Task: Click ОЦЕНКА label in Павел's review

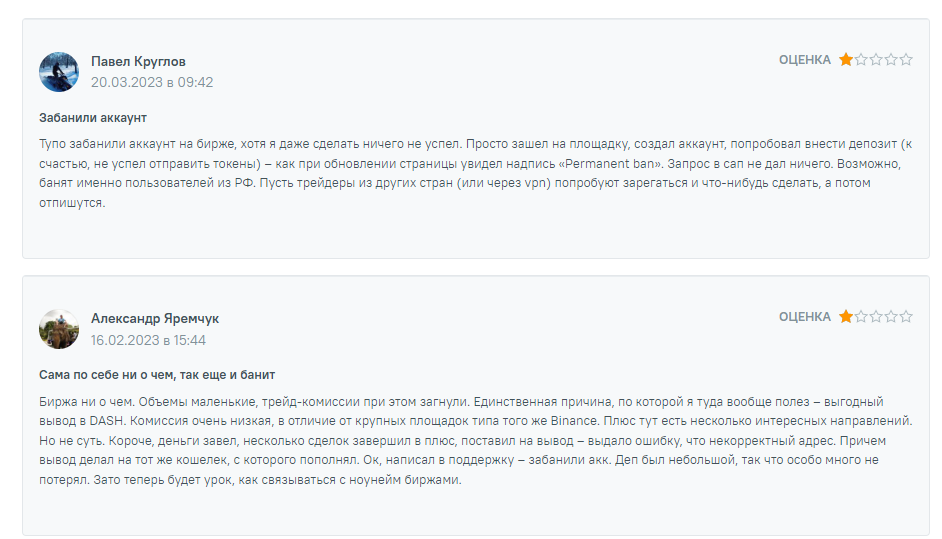Action: click(805, 60)
